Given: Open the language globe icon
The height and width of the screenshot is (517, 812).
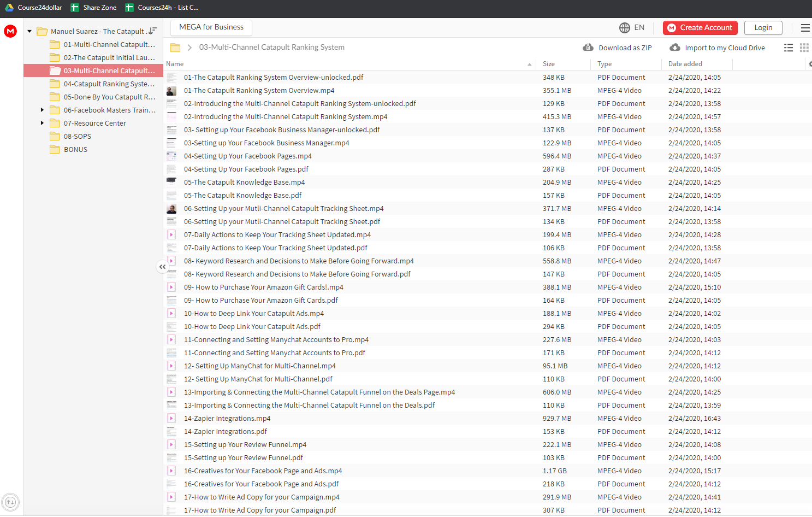Looking at the screenshot, I should pyautogui.click(x=625, y=27).
